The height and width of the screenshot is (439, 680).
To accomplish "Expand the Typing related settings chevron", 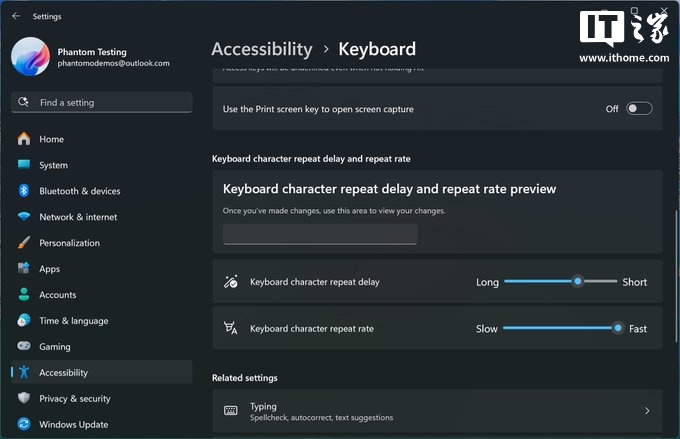I will (647, 411).
